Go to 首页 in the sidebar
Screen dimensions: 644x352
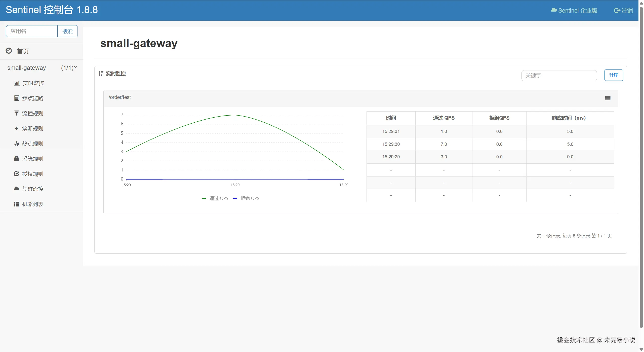pyautogui.click(x=23, y=51)
